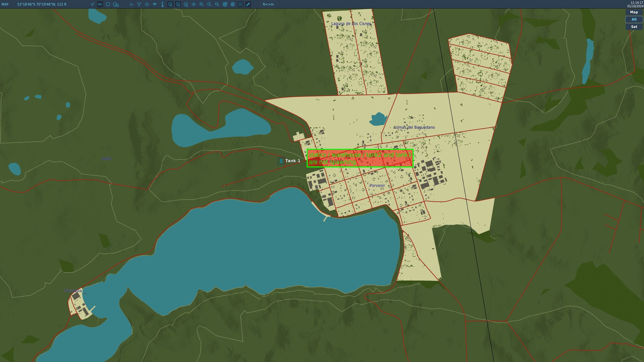The image size is (644, 362).
Task: Click the tank units icon
Action: tap(131, 4)
